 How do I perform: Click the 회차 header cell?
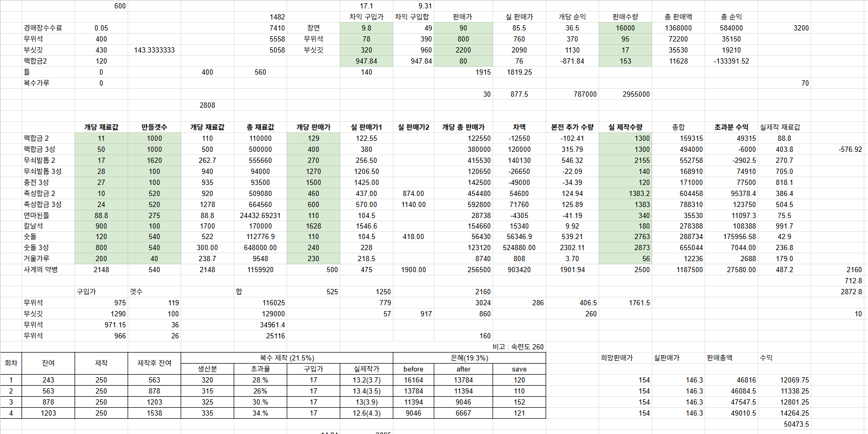pyautogui.click(x=11, y=363)
